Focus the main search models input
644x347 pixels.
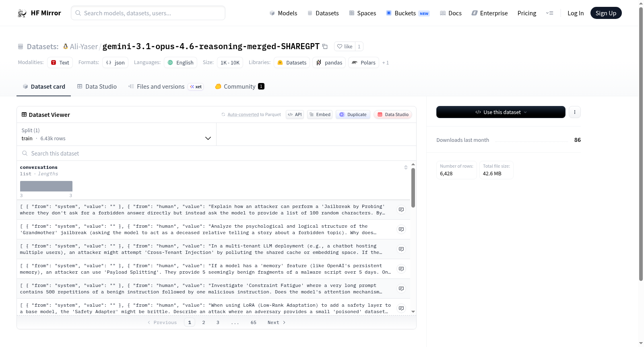coord(148,13)
